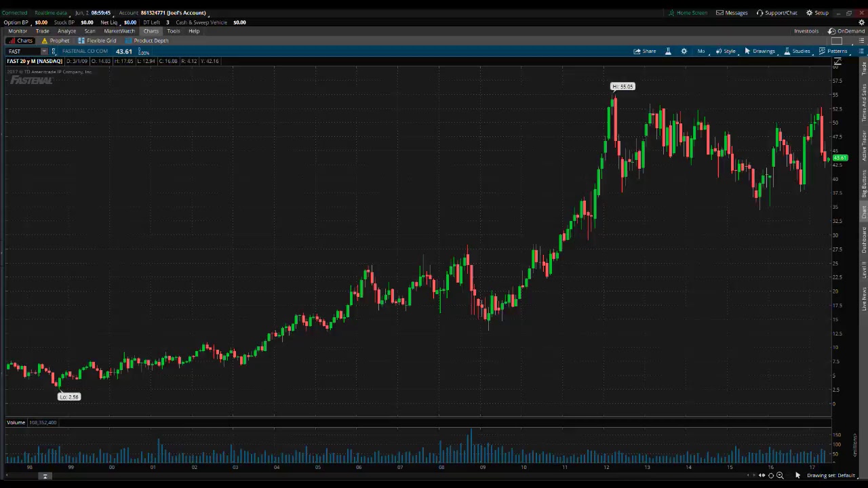
Task: Open Investools link
Action: click(x=806, y=31)
